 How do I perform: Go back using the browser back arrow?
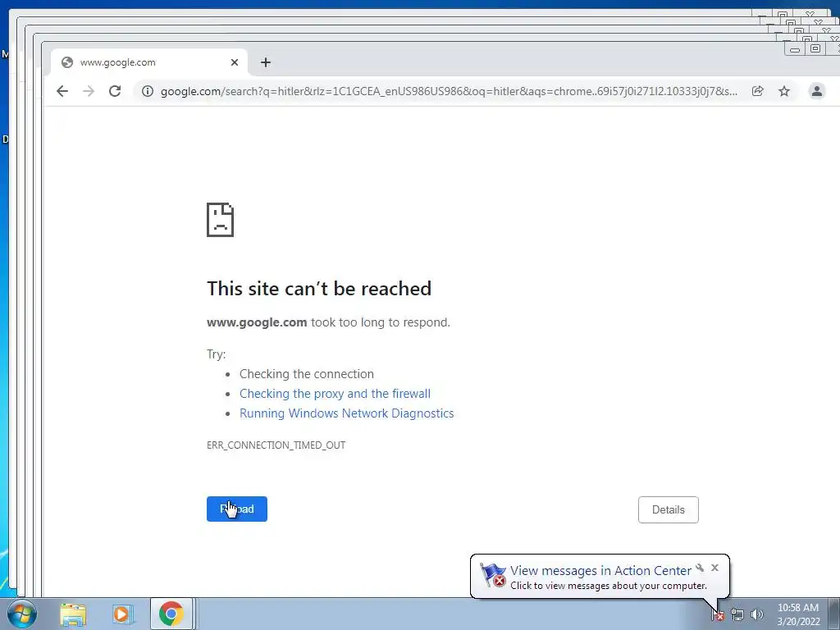[62, 91]
